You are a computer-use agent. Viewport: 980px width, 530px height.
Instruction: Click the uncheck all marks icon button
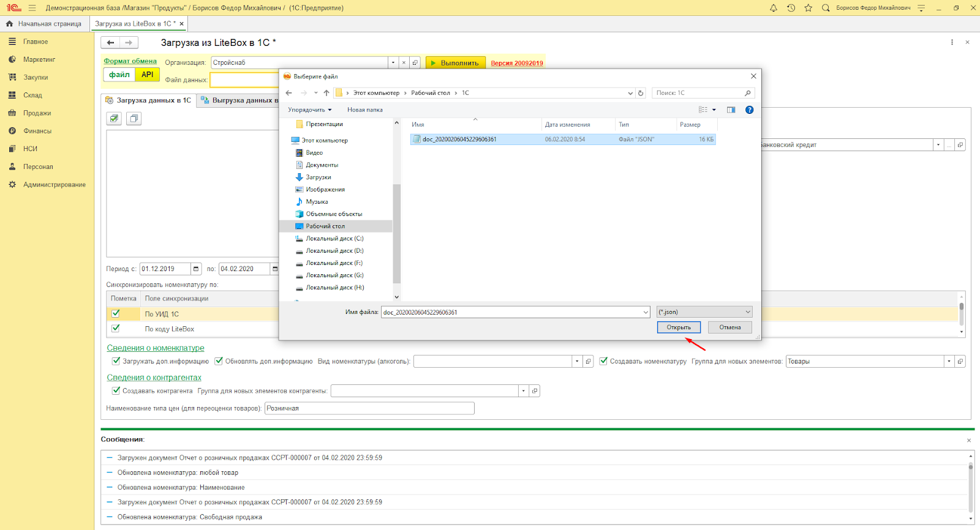[x=134, y=119]
